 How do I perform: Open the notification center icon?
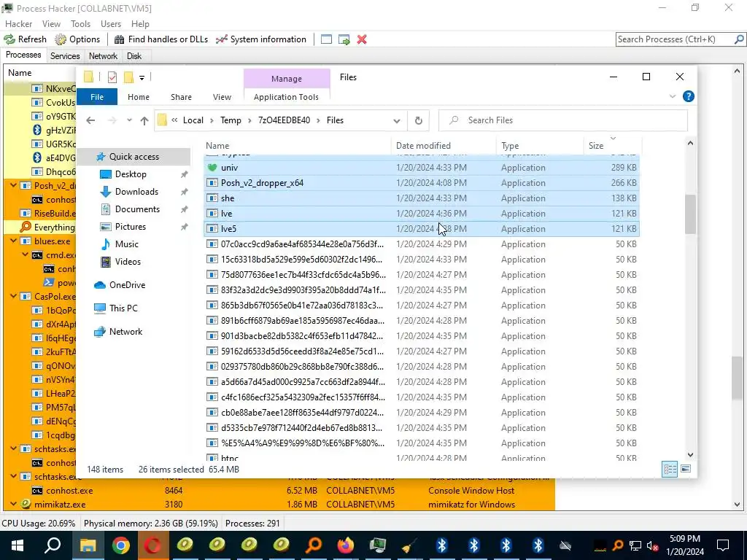(x=723, y=545)
